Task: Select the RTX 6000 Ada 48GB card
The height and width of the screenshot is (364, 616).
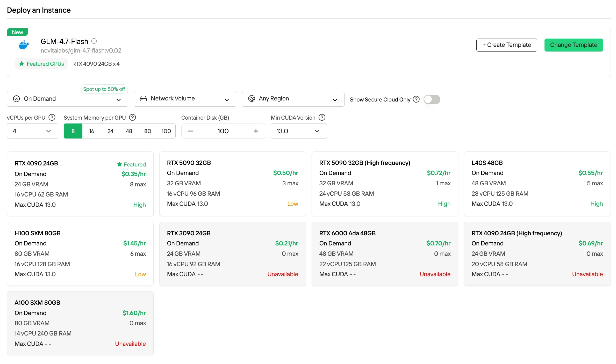Action: 385,254
